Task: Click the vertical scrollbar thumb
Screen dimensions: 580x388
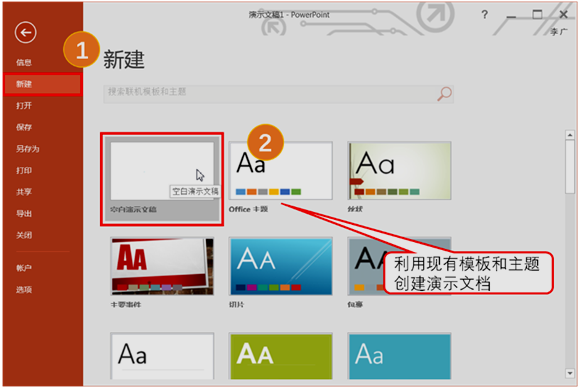Action: point(570,166)
